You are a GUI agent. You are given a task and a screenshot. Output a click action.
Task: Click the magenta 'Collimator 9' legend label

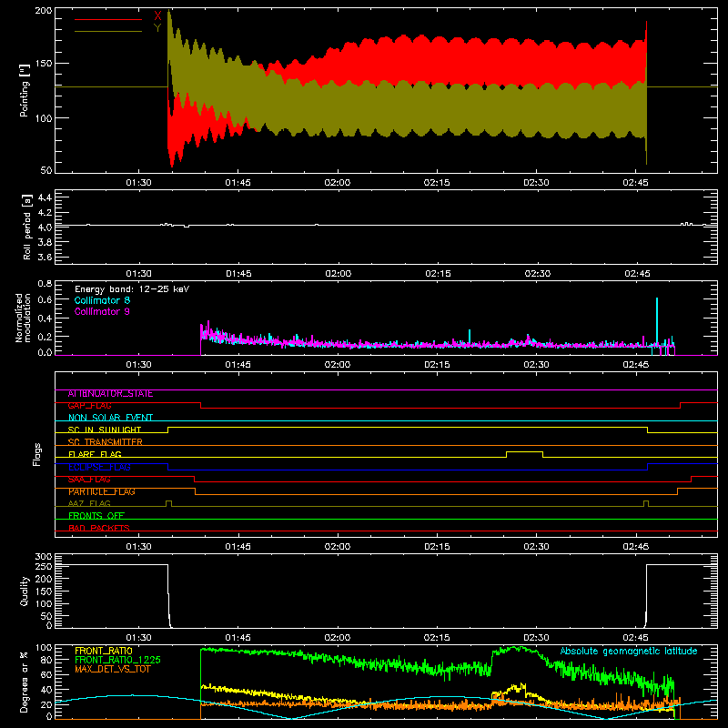102,311
